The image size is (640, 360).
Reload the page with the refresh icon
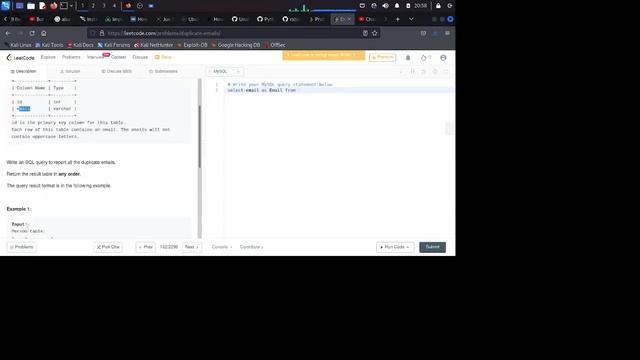point(32,33)
